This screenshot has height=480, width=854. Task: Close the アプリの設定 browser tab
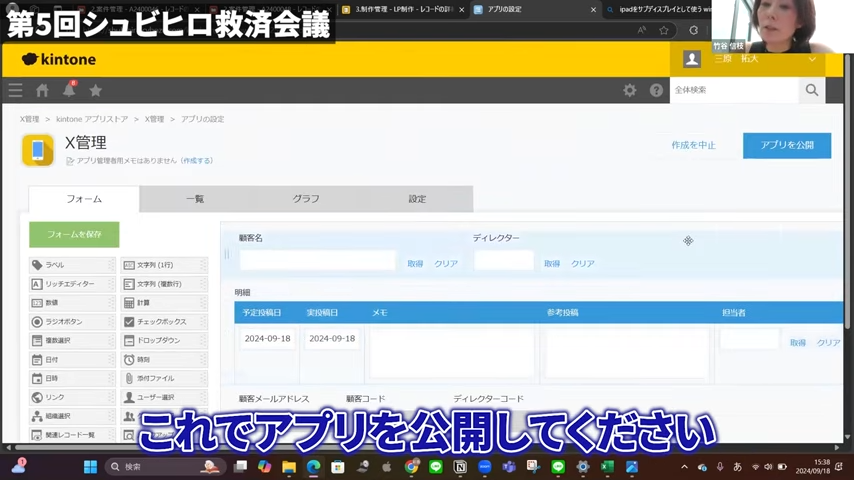pos(593,10)
